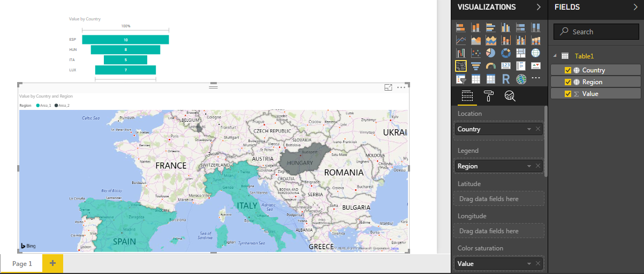Select the Multi-row card visualization
This screenshot has width=644, height=274.
point(520,66)
